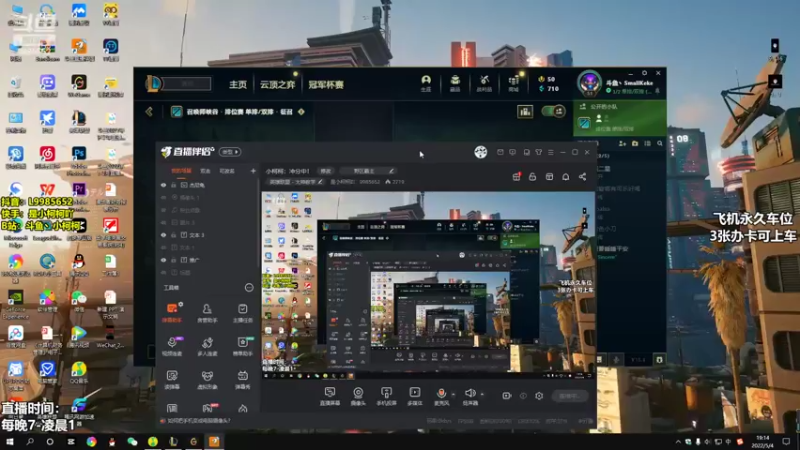The image size is (800, 450).
Task: Open the mode pill beside streaming app logo
Action: (x=230, y=152)
